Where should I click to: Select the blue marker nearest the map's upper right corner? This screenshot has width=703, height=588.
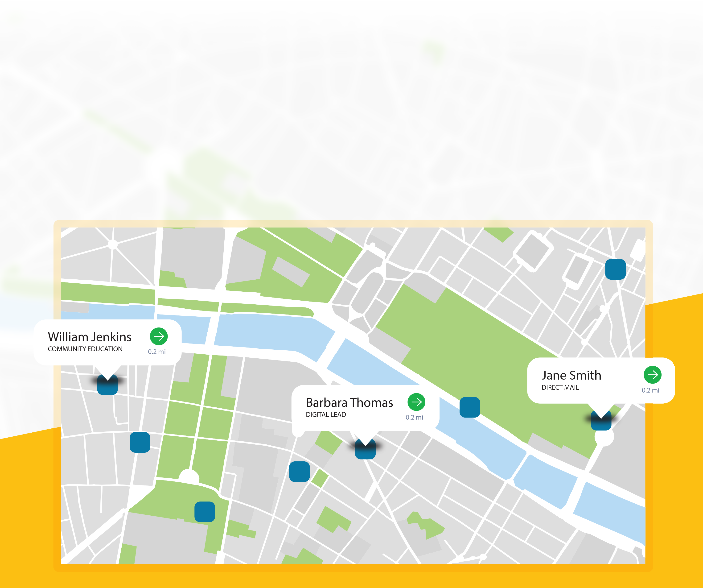[616, 269]
